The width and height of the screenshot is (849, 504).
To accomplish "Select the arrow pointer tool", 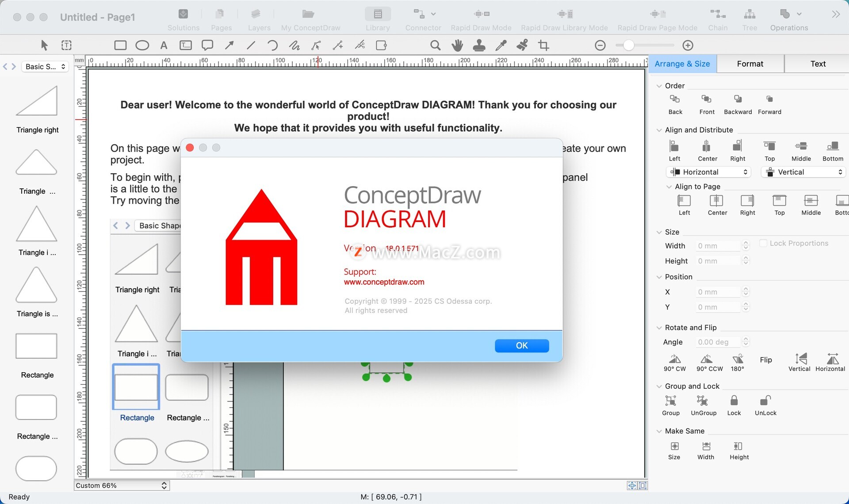I will [x=44, y=45].
